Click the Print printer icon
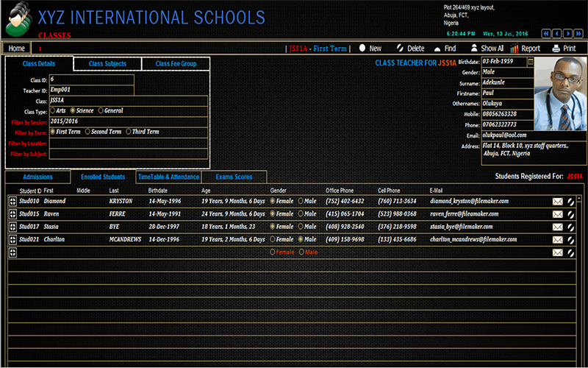 556,49
